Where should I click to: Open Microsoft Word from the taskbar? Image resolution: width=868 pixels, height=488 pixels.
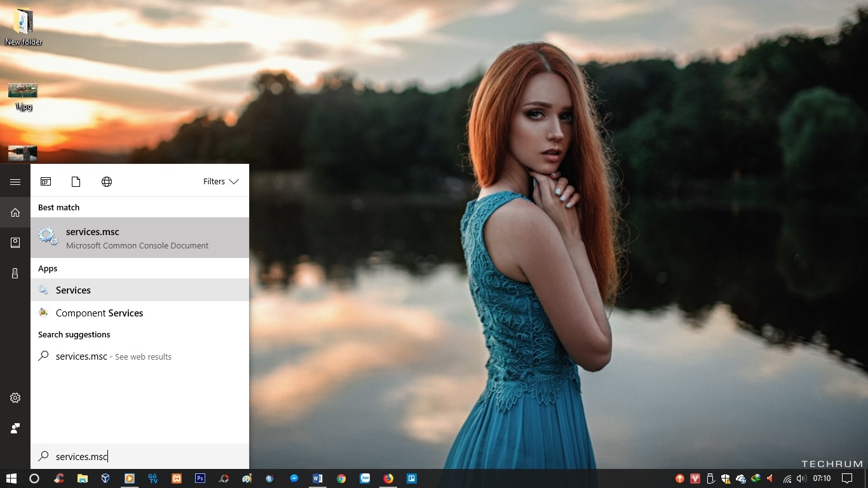318,478
